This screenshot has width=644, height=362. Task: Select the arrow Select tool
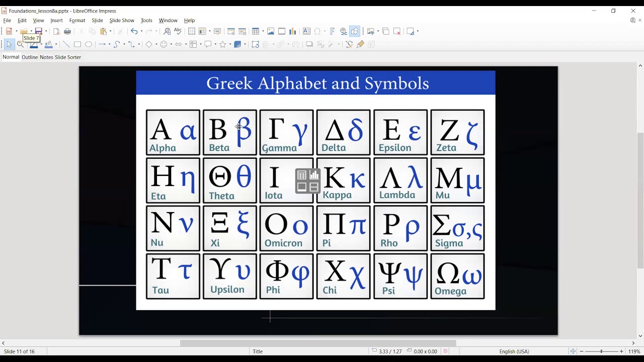click(x=9, y=44)
